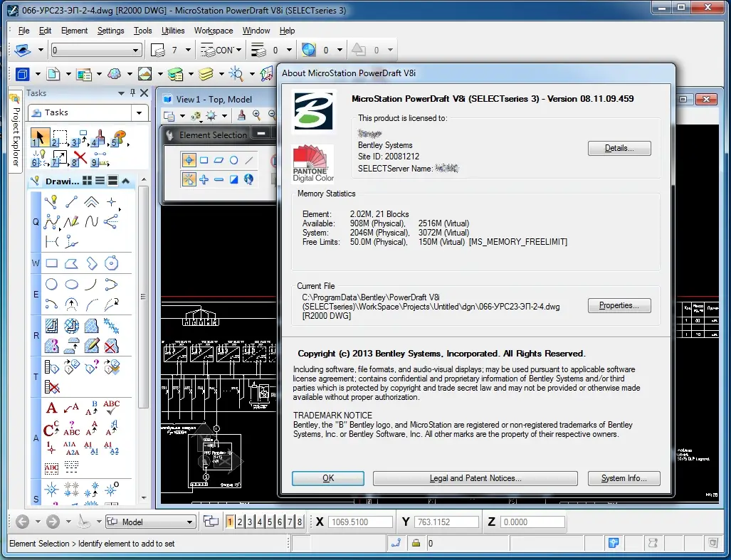The width and height of the screenshot is (731, 560).
Task: Select the Fence tool in Tasks panel
Action: (x=60, y=138)
